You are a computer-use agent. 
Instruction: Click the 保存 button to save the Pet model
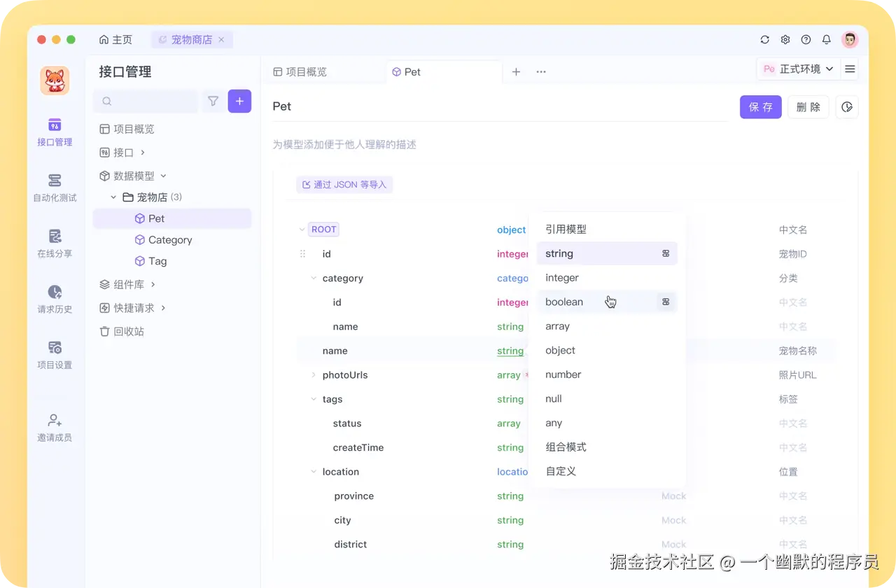(760, 106)
